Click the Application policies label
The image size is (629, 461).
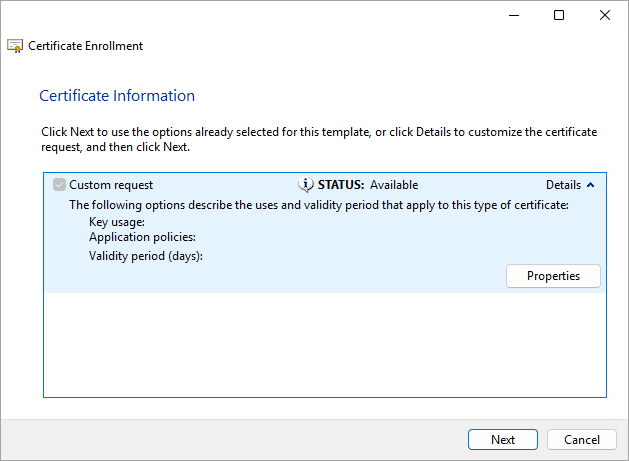(x=142, y=238)
